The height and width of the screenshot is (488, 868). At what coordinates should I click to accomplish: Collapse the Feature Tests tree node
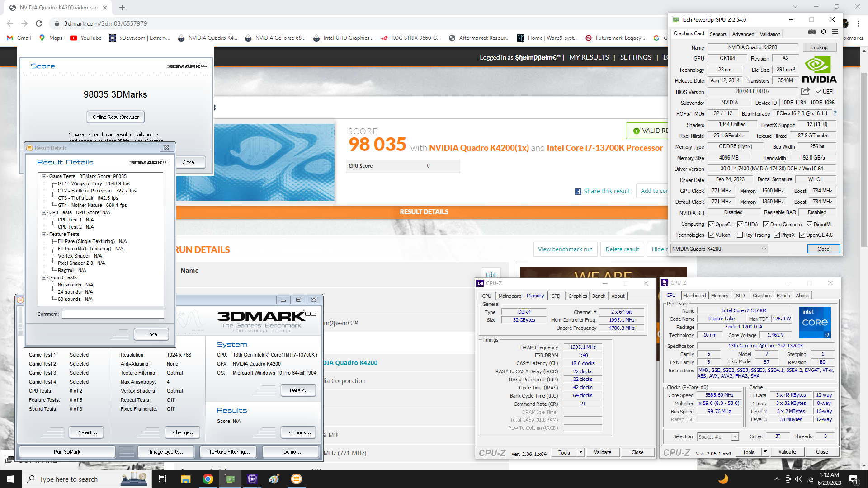coord(44,234)
